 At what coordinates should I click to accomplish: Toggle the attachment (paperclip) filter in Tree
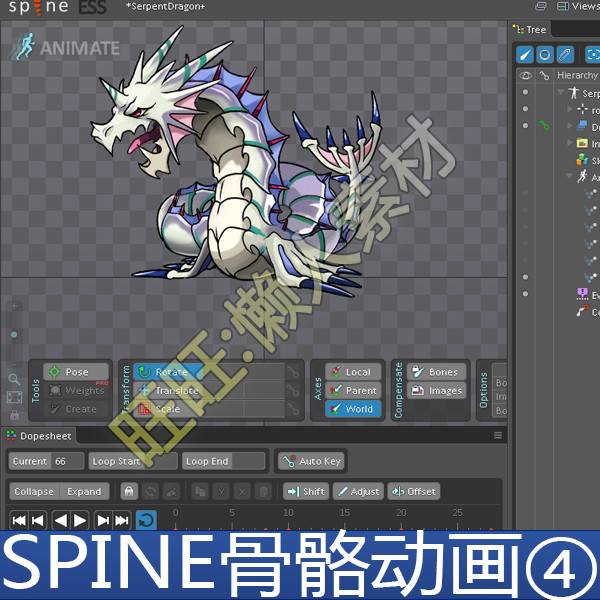565,55
